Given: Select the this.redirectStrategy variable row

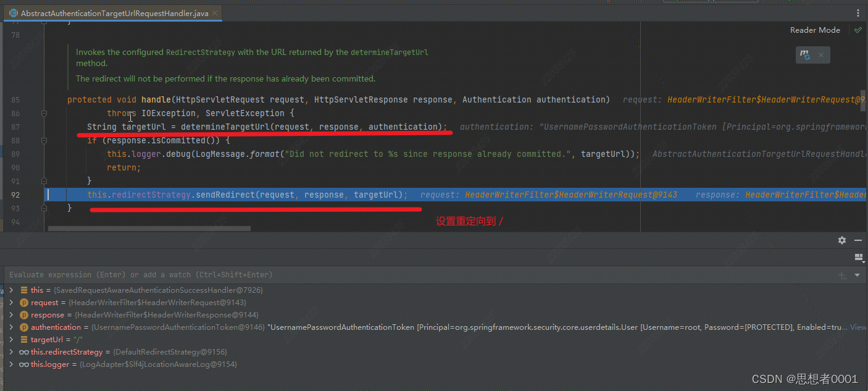Looking at the screenshot, I should 67,352.
